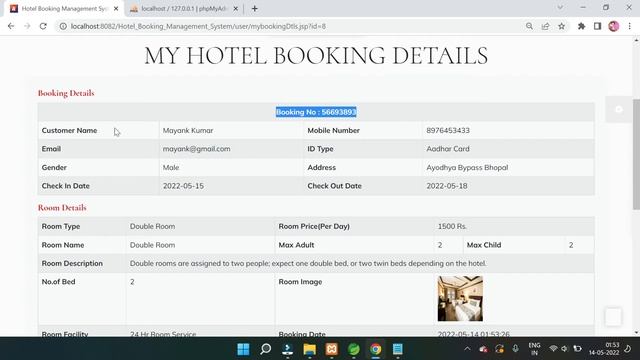
Task: Close the phpMyAdmin tab
Action: (236, 9)
